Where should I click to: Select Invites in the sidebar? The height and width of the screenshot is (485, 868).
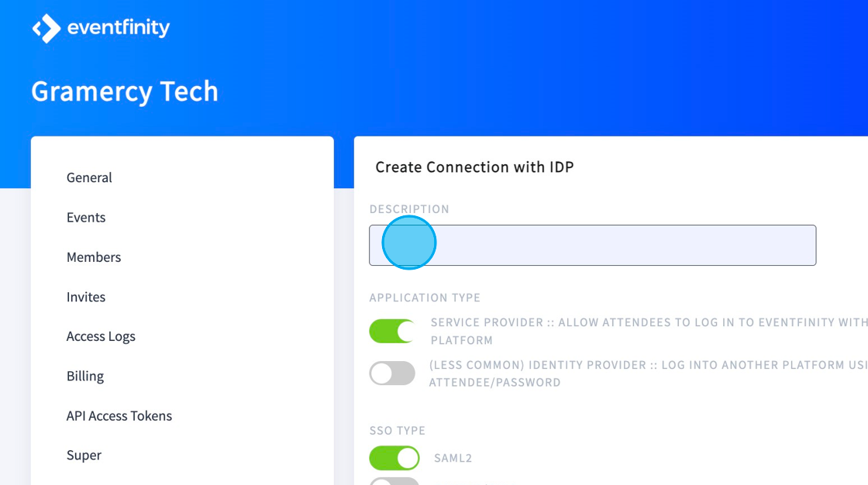pyautogui.click(x=86, y=298)
